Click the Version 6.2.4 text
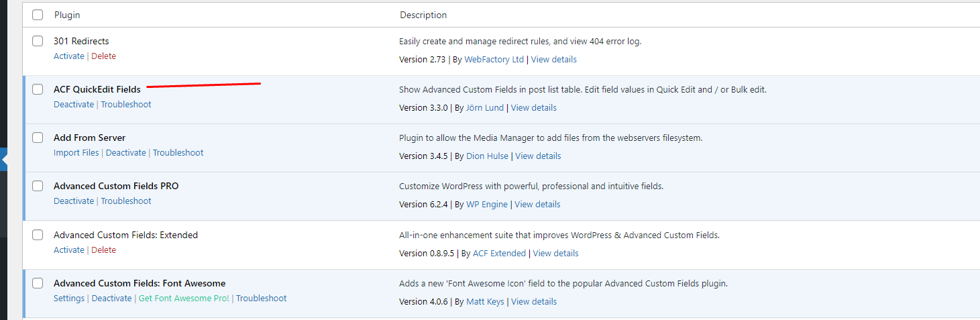 (x=423, y=205)
